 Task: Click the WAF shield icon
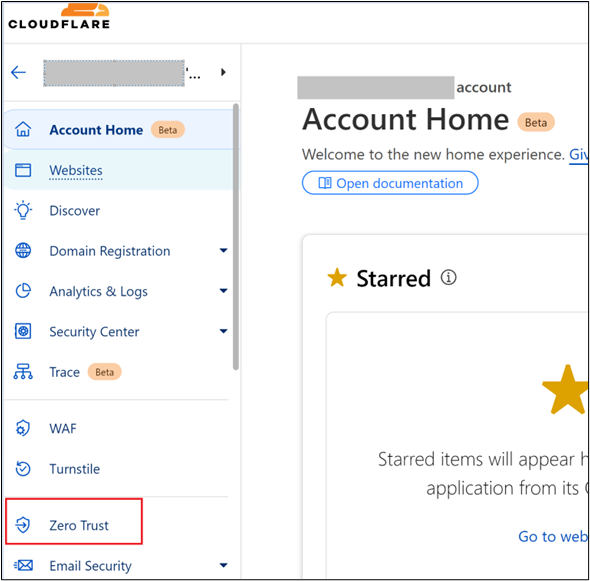tap(23, 428)
